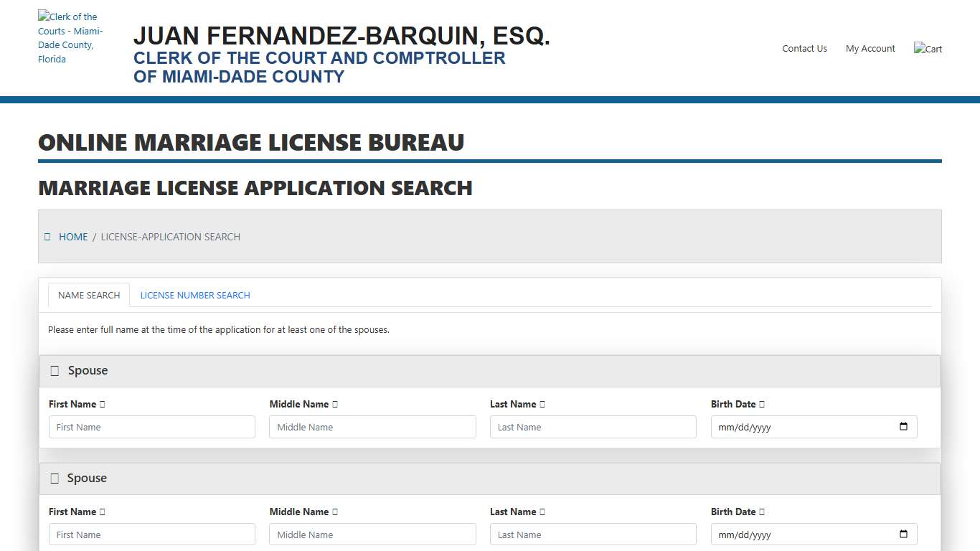Click the home icon in the breadcrumb
This screenshot has width=980, height=551.
coord(47,237)
